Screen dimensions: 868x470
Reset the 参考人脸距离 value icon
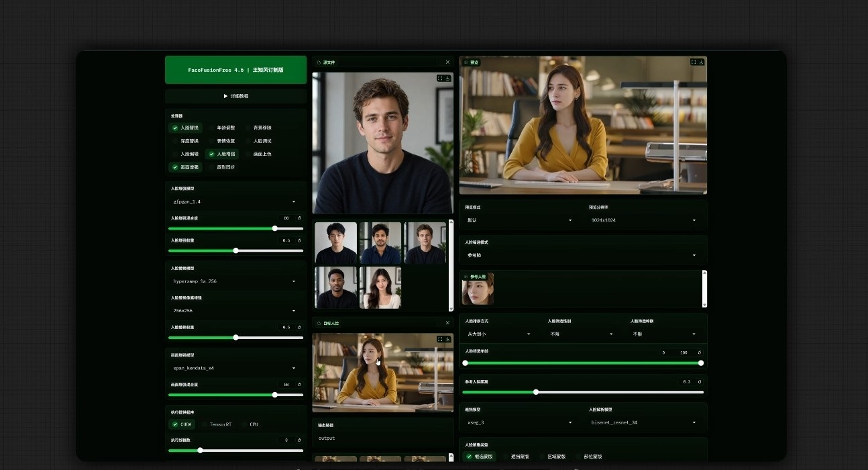pos(700,381)
